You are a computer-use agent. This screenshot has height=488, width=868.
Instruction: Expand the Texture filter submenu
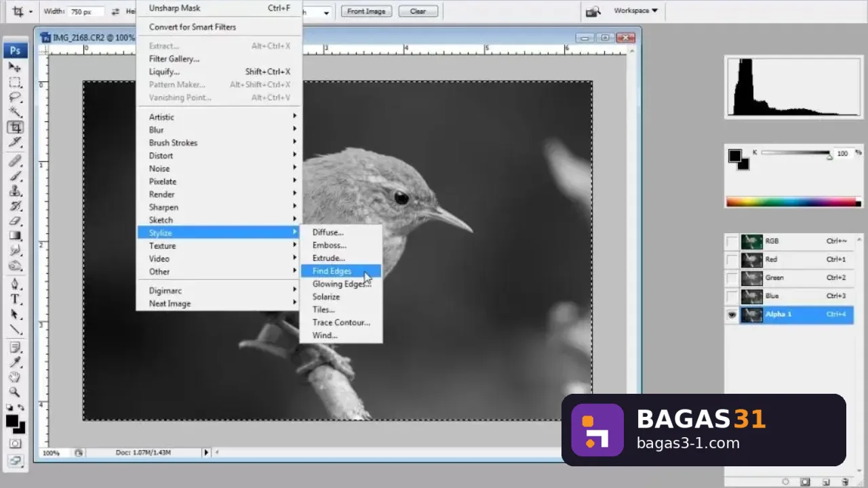point(219,246)
